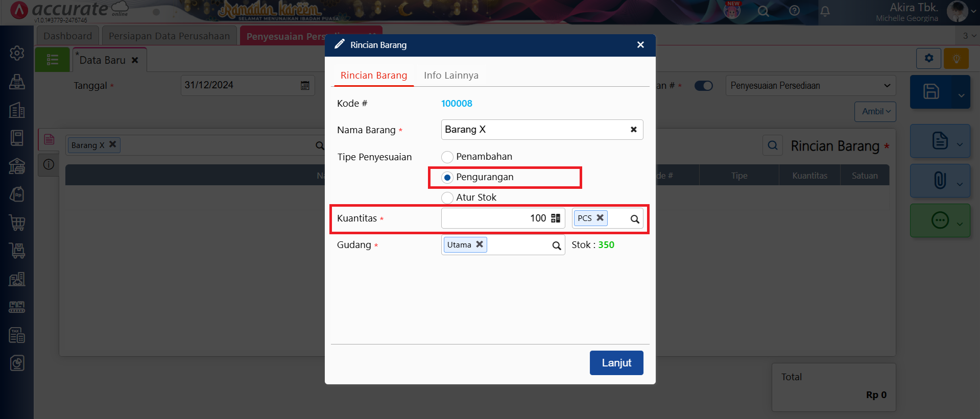Open the Dashboard tab
The height and width of the screenshot is (419, 980).
(x=68, y=36)
